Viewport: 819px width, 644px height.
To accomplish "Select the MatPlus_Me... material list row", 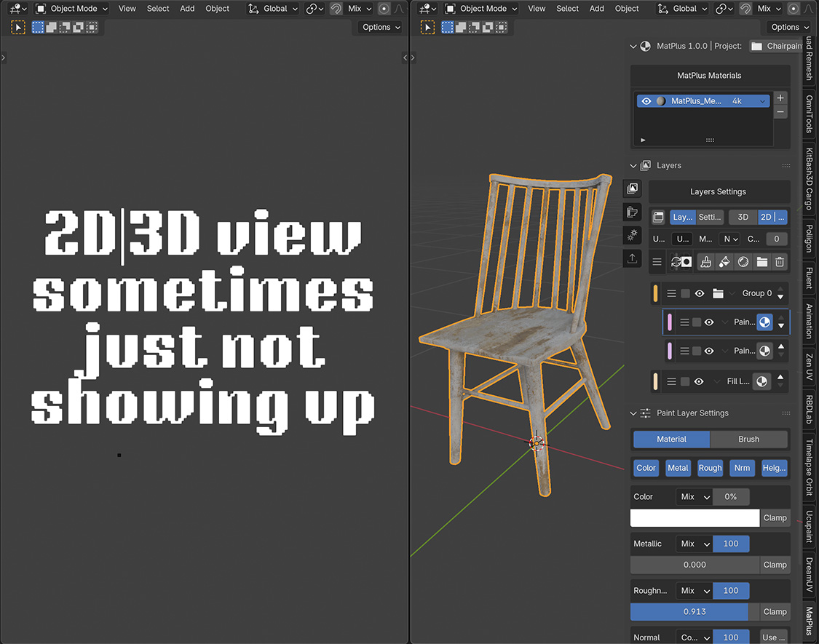I will [x=703, y=101].
